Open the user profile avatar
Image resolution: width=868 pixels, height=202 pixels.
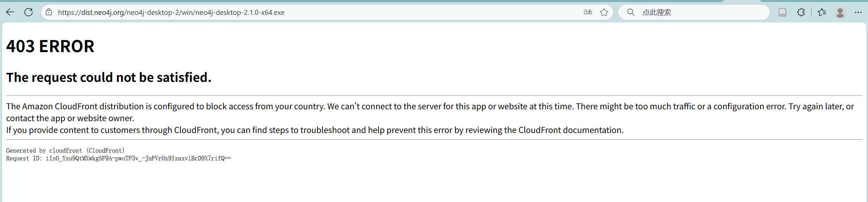pos(840,13)
